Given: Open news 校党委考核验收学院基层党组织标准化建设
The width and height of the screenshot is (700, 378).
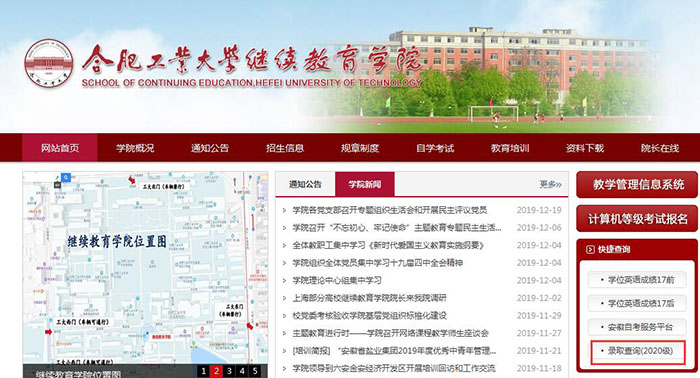Looking at the screenshot, I should [x=369, y=316].
